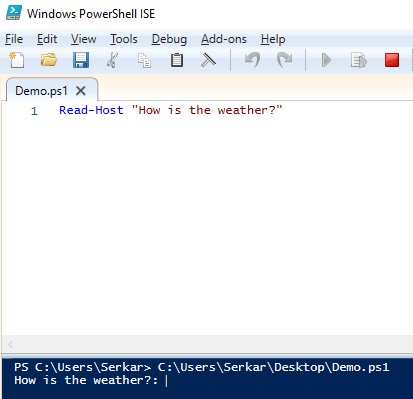Open the Debug menu

pos(169,39)
